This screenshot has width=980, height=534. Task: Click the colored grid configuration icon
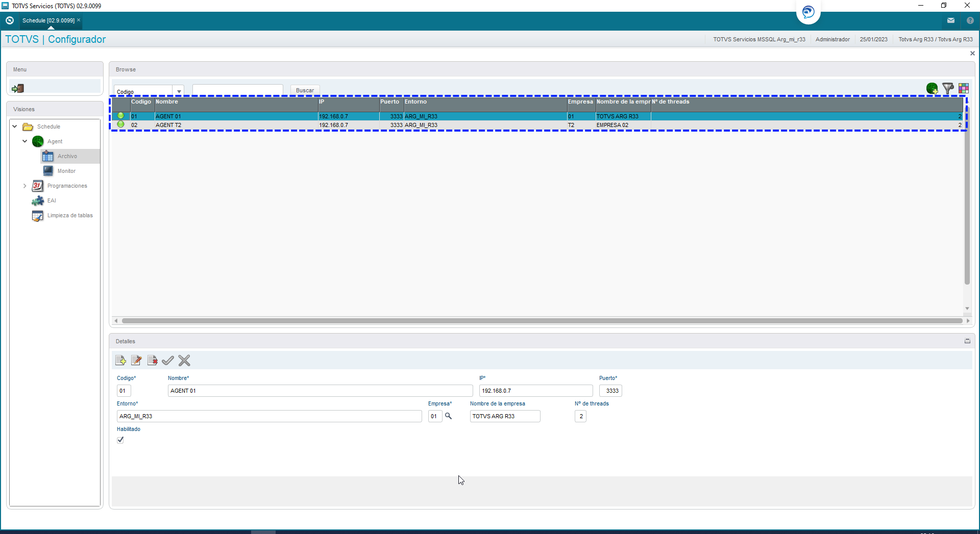pos(964,88)
